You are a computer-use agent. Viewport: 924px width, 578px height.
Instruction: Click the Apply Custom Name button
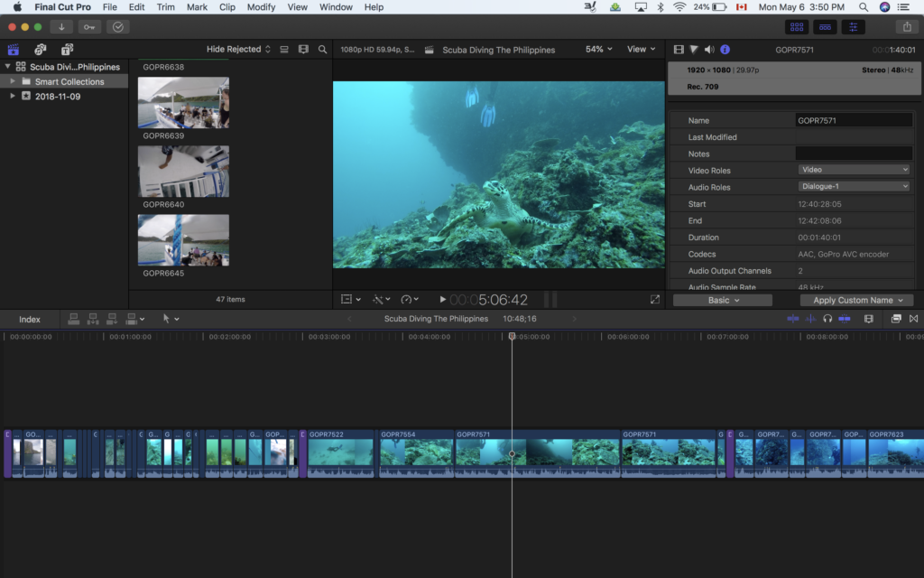coord(856,300)
